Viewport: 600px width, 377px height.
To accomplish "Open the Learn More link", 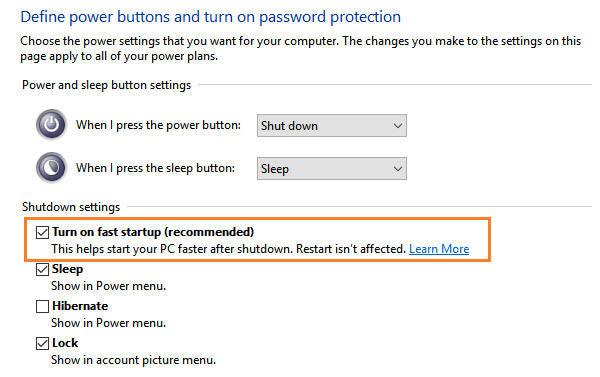I will coord(439,249).
